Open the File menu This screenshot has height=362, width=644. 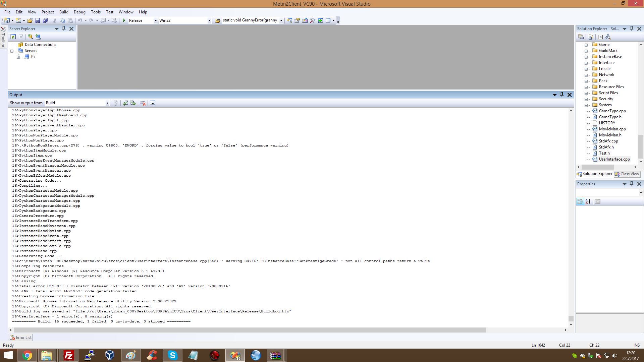pos(7,12)
